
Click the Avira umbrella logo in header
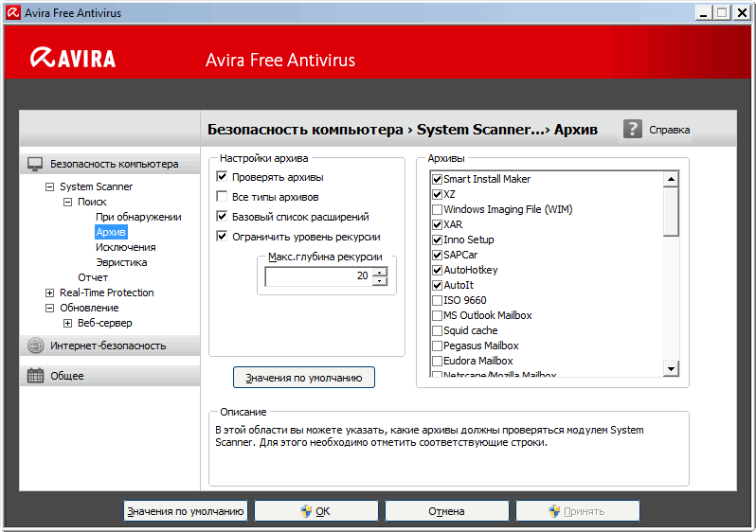43,59
